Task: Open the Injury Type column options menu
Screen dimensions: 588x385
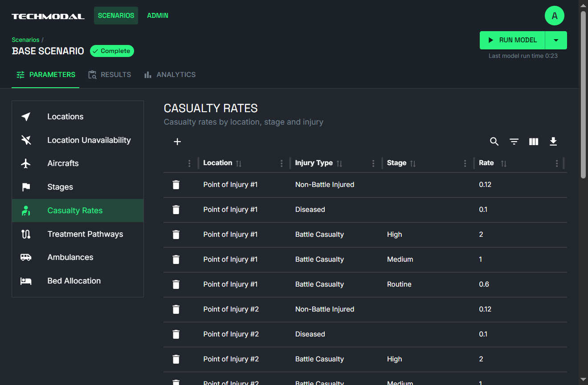Action: (373, 163)
